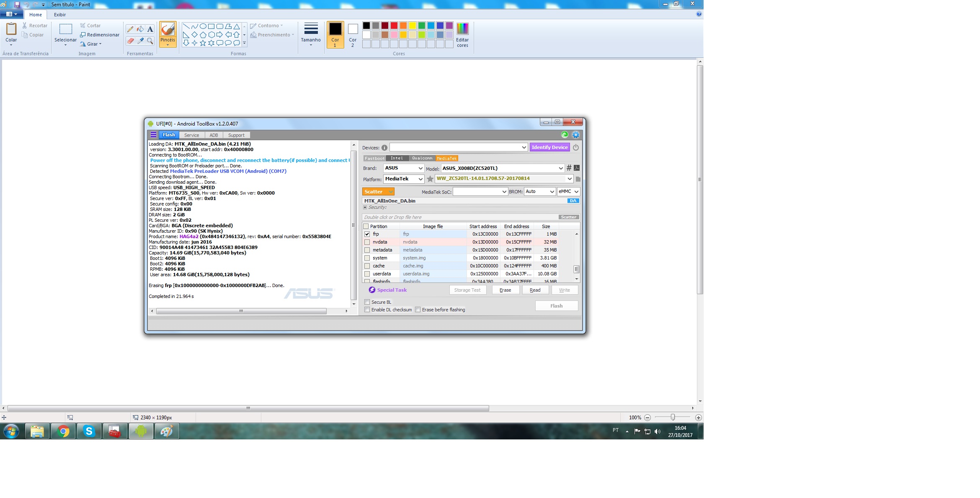Open Google Chrome from the taskbar
The width and height of the screenshot is (980, 498).
point(63,431)
